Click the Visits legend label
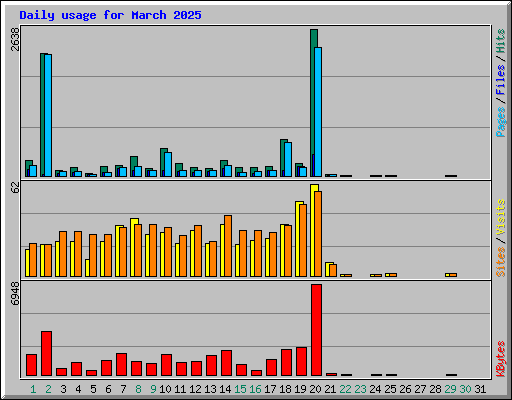Viewport: 512px width, 400px height. (x=501, y=218)
